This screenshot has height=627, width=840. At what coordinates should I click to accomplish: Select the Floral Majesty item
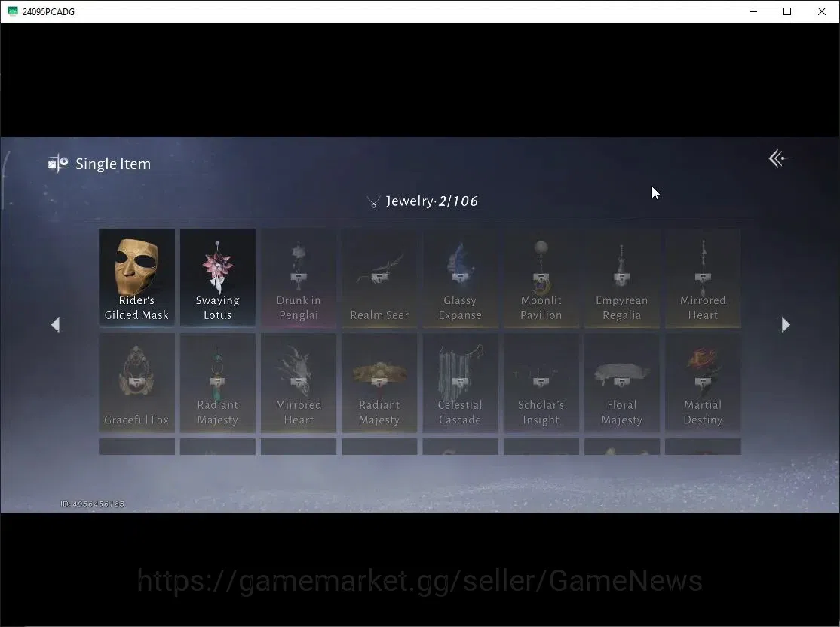pyautogui.click(x=622, y=383)
